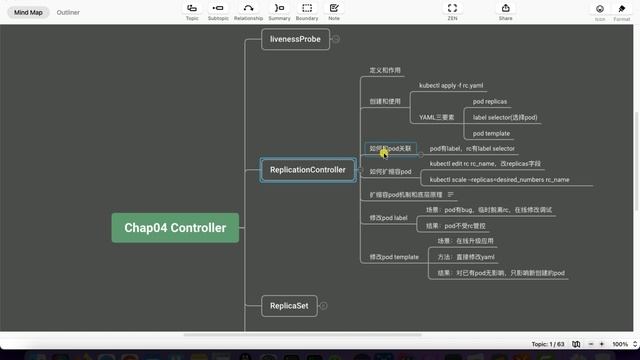Open the Format panel
640x360 pixels.
tap(622, 13)
